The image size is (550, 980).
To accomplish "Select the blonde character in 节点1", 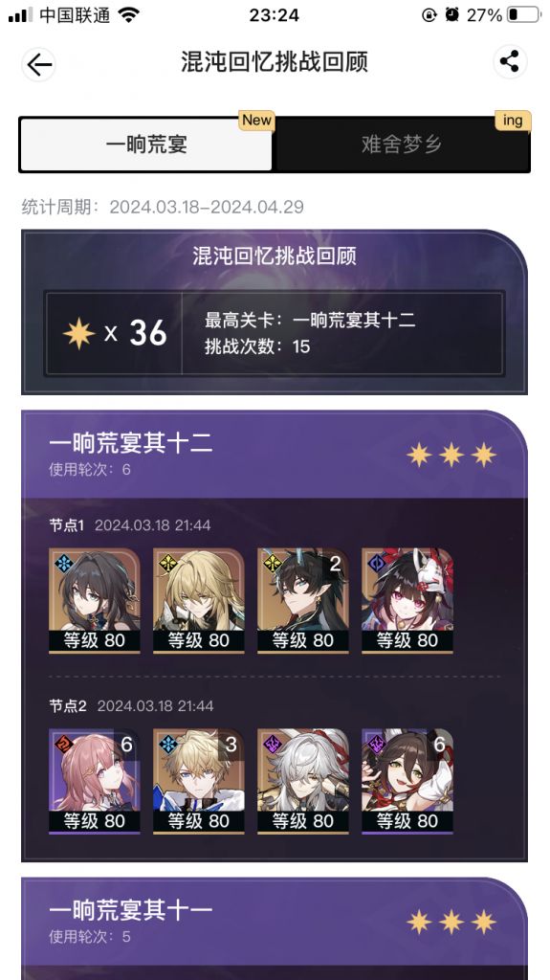I will tap(199, 601).
